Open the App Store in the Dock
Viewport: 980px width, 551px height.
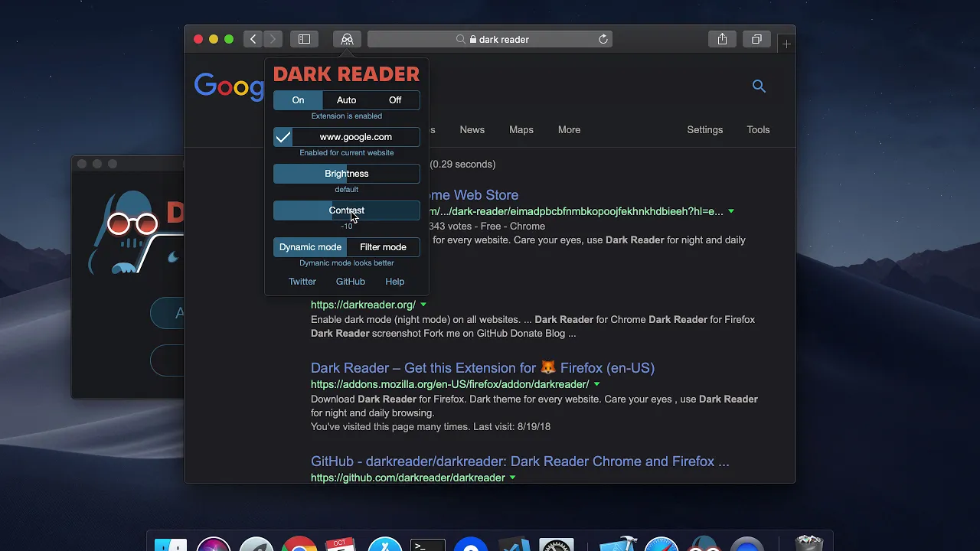385,545
